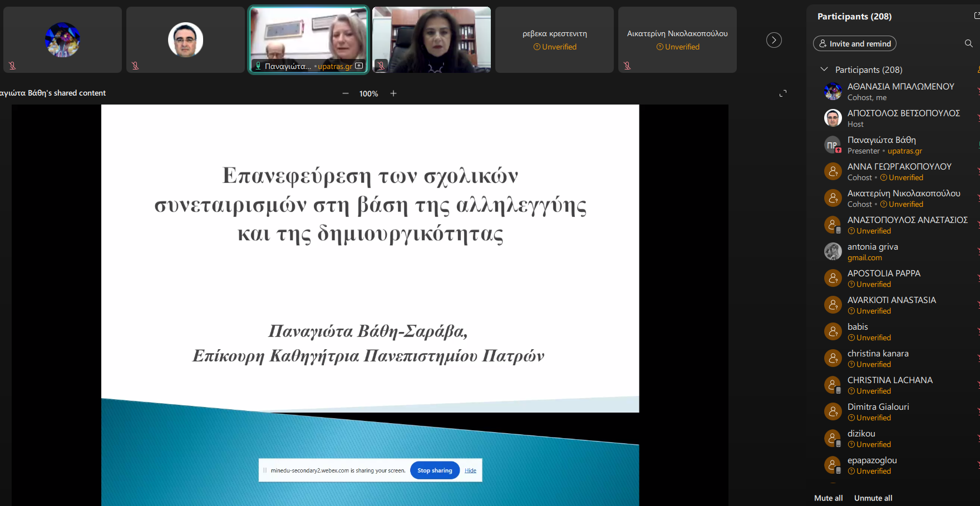
Task: Click the Hide link in sharing bar
Action: 470,470
